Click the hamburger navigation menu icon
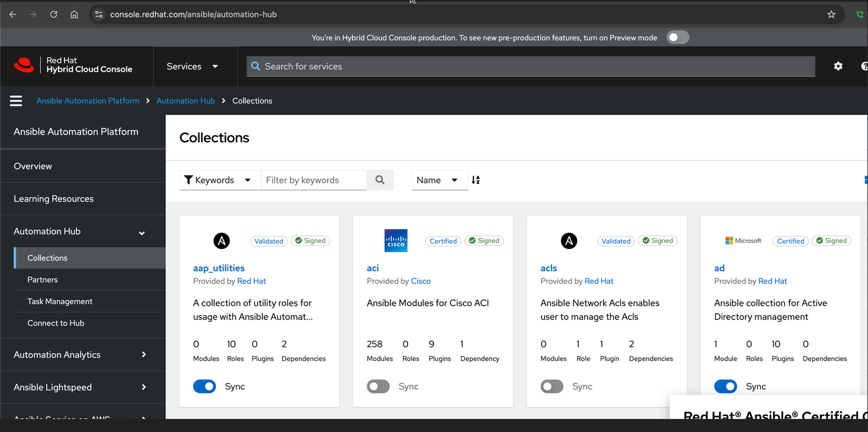 click(x=16, y=101)
